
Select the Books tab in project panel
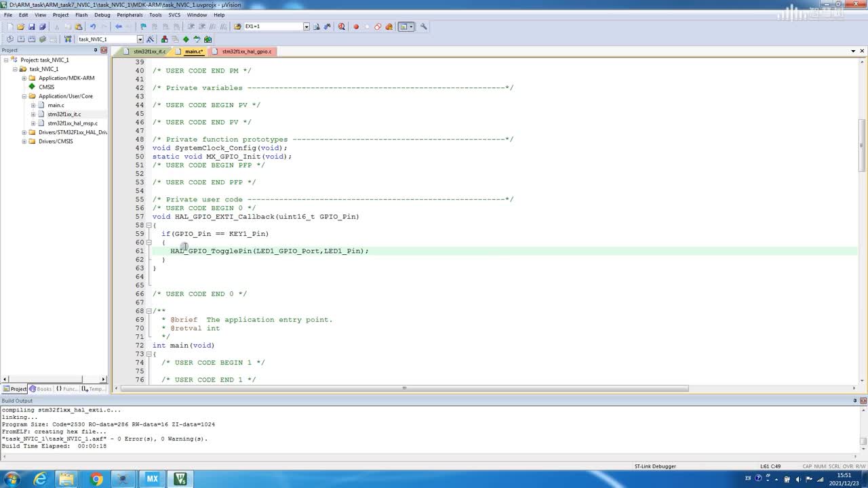[41, 389]
